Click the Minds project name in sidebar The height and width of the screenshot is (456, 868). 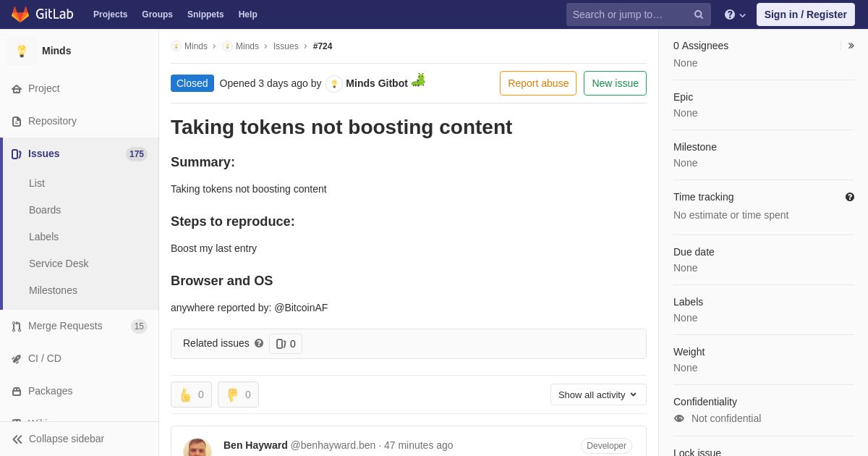56,51
